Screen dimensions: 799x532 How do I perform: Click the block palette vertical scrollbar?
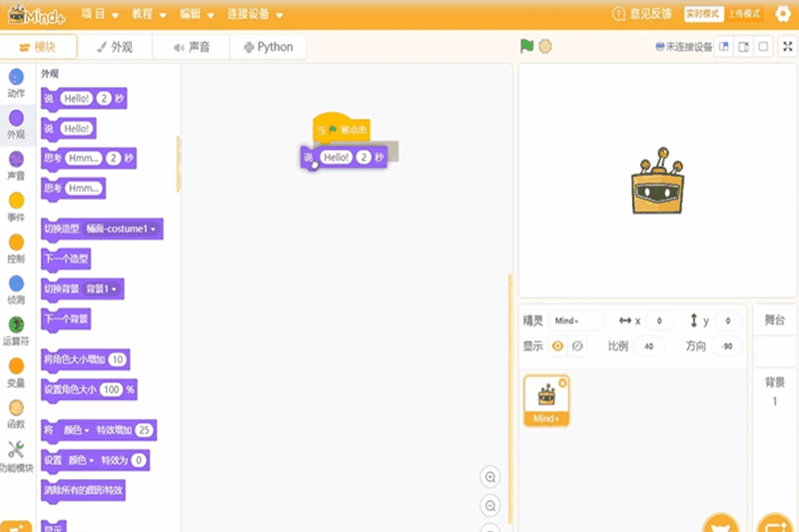[x=178, y=164]
